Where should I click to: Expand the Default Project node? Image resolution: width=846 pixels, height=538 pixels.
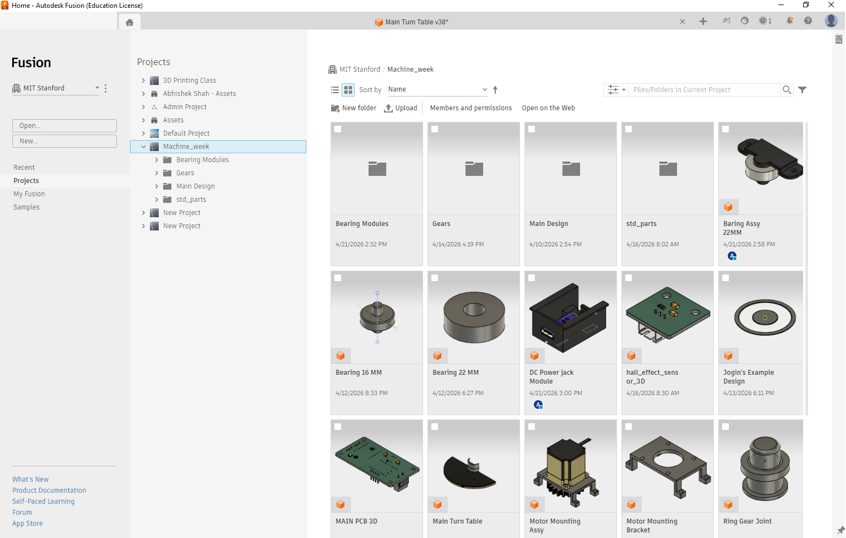pos(144,133)
